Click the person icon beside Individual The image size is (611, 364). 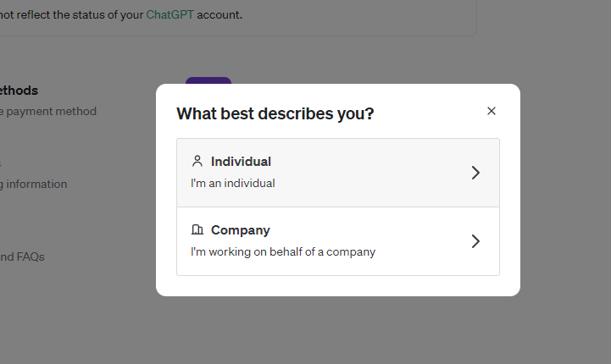click(x=197, y=161)
